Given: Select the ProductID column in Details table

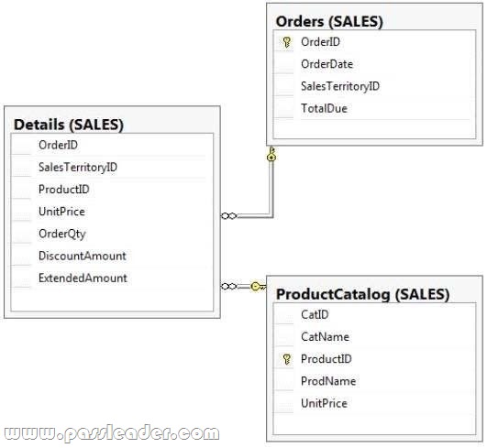Looking at the screenshot, I should [x=112, y=190].
